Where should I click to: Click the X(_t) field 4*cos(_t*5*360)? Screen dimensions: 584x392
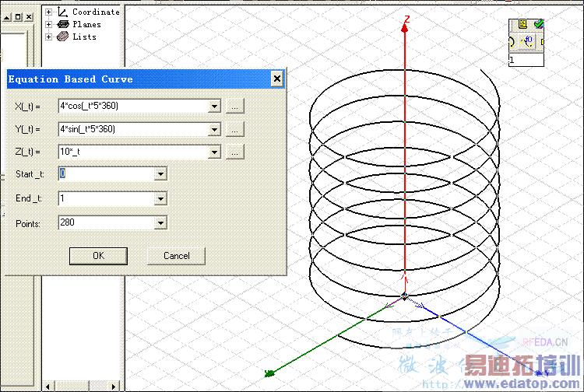click(x=133, y=107)
